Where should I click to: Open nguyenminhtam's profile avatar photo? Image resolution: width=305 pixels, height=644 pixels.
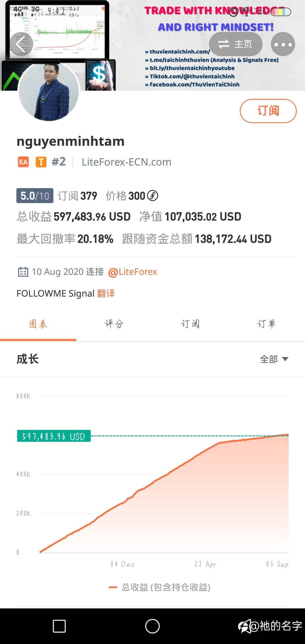click(x=49, y=92)
